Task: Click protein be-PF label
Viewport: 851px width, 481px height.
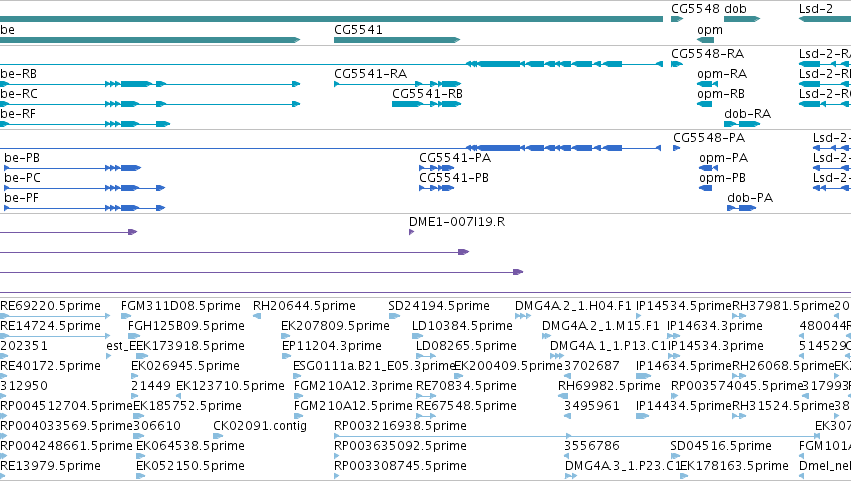Action: 21,198
